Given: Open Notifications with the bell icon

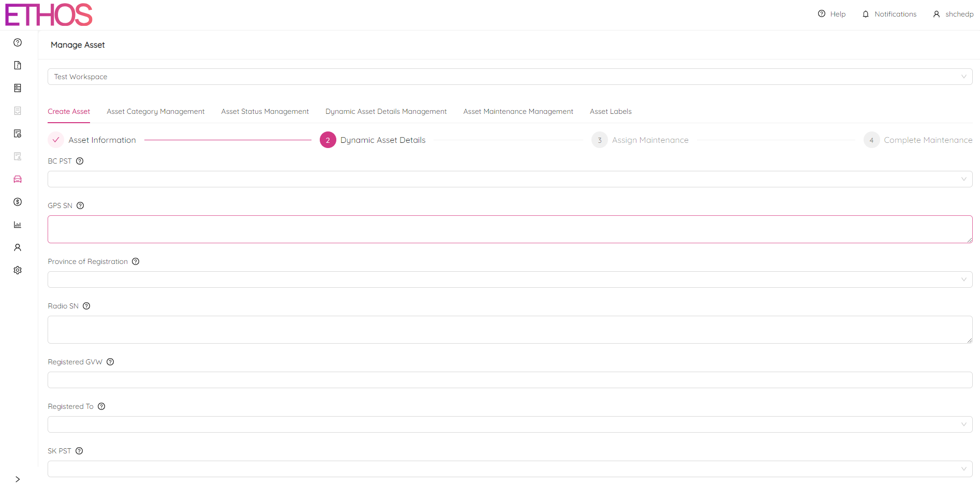Looking at the screenshot, I should click(x=865, y=14).
